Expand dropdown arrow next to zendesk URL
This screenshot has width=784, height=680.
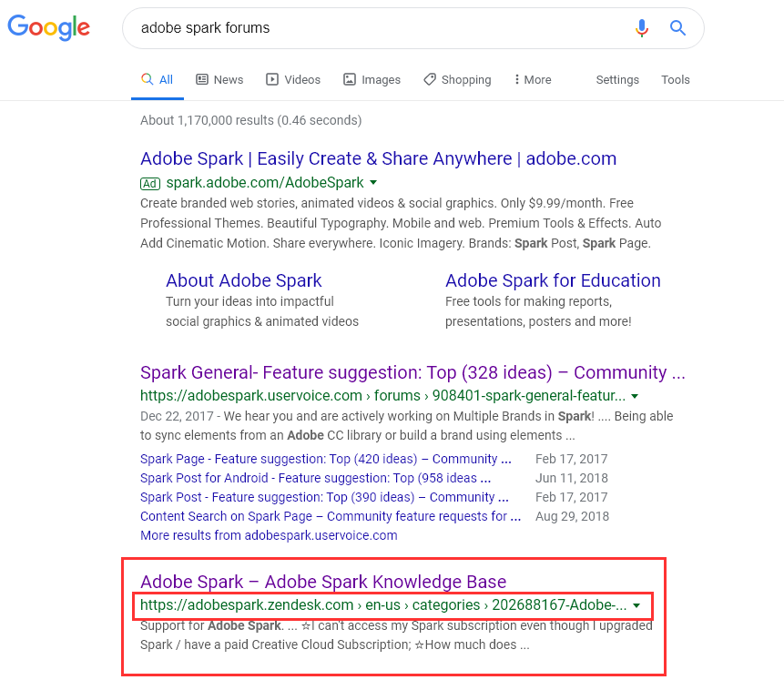pyautogui.click(x=636, y=605)
